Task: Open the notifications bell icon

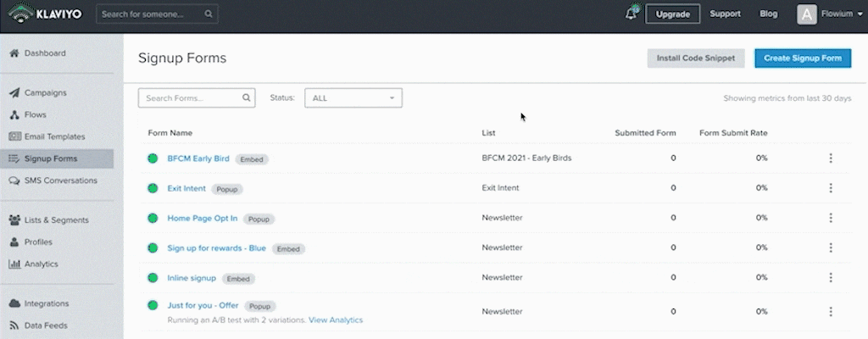Action: click(x=631, y=14)
